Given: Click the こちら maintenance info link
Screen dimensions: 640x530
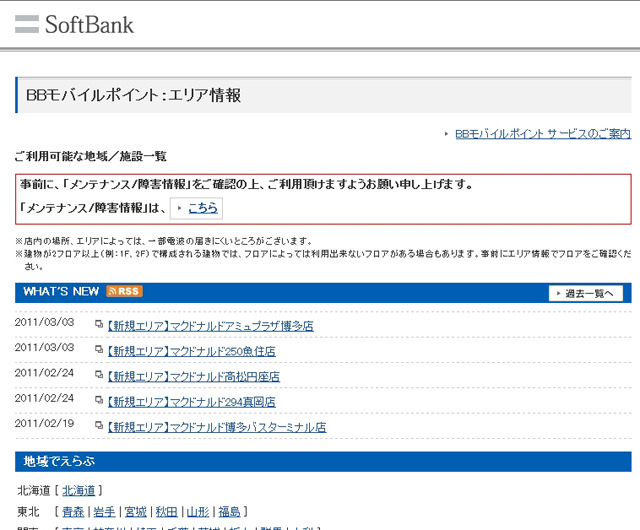Looking at the screenshot, I should [203, 208].
